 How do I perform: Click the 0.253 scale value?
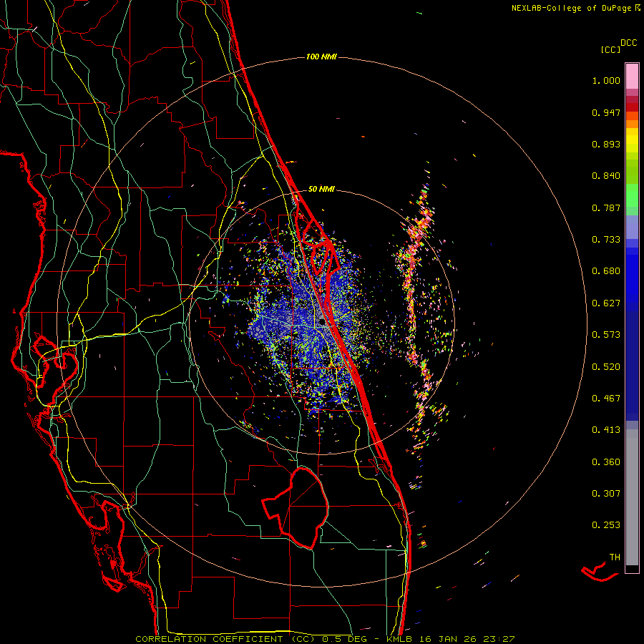coord(606,525)
